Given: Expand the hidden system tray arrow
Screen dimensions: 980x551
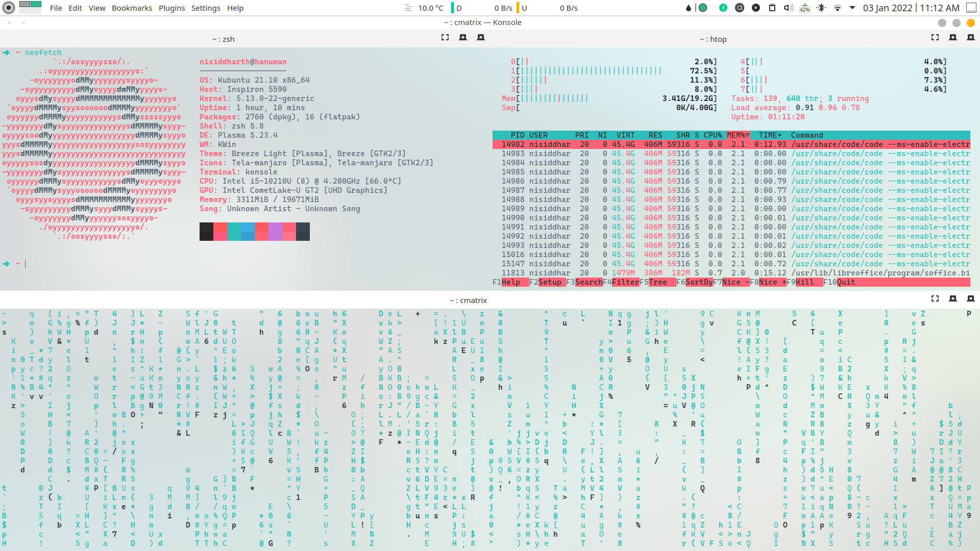Looking at the screenshot, I should pos(852,8).
